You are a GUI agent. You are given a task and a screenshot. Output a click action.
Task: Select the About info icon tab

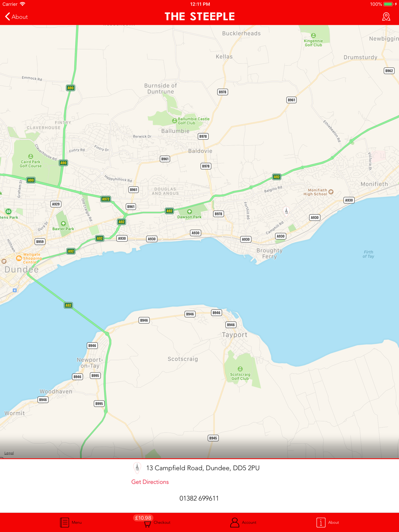click(321, 522)
